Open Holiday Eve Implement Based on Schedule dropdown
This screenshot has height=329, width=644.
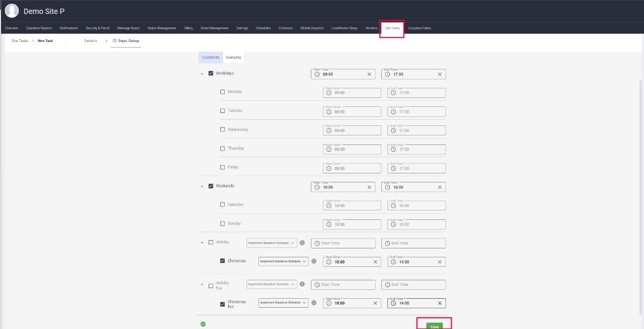click(x=272, y=284)
